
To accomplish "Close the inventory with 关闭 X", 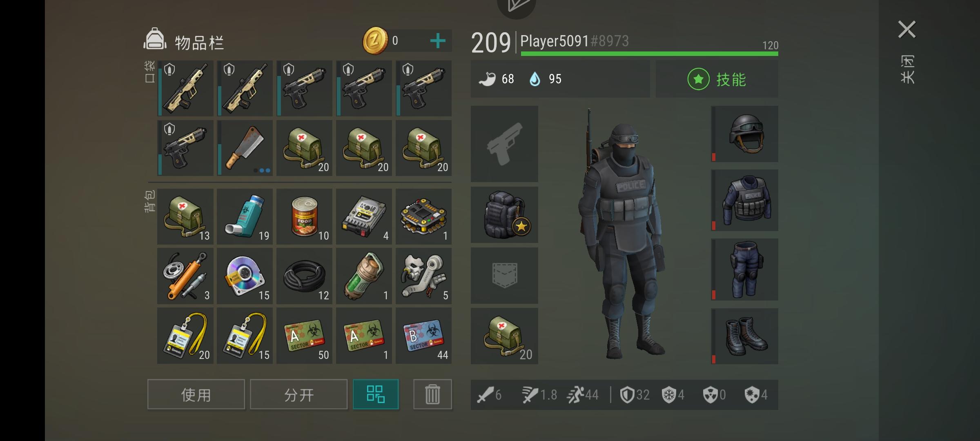I will [x=907, y=29].
